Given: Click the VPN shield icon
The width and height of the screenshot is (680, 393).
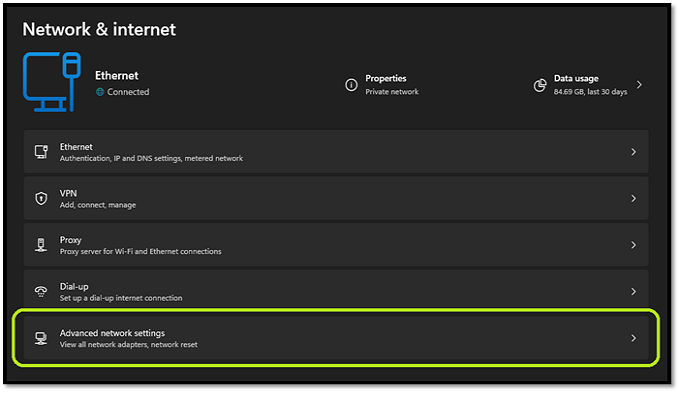Looking at the screenshot, I should [41, 198].
